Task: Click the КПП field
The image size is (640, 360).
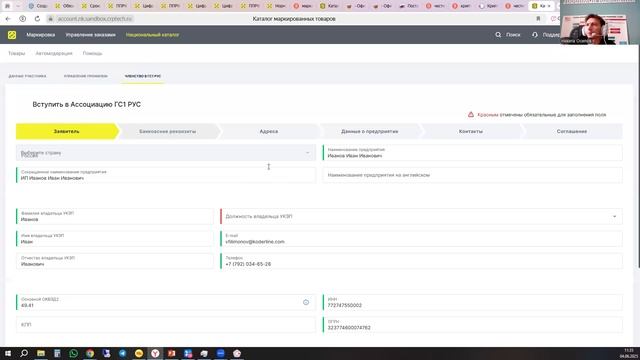Action: point(166,325)
